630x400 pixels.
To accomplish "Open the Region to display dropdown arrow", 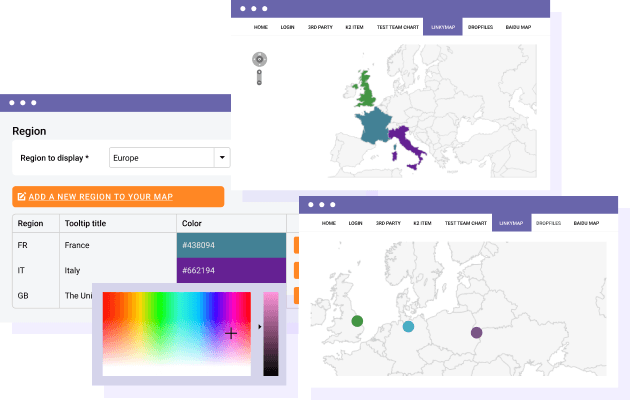I will 222,158.
